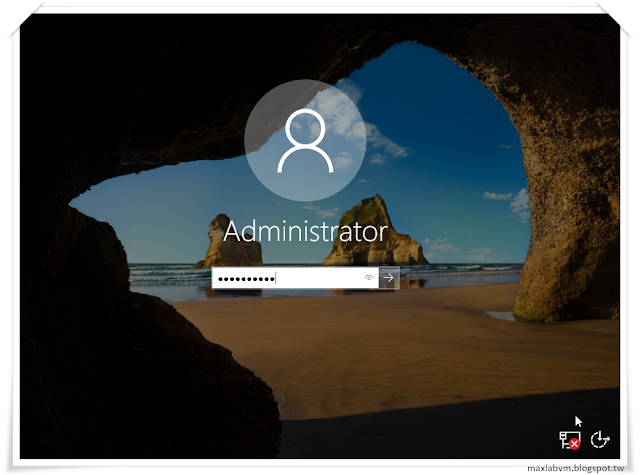Reveal password with the eye icon

[x=369, y=278]
